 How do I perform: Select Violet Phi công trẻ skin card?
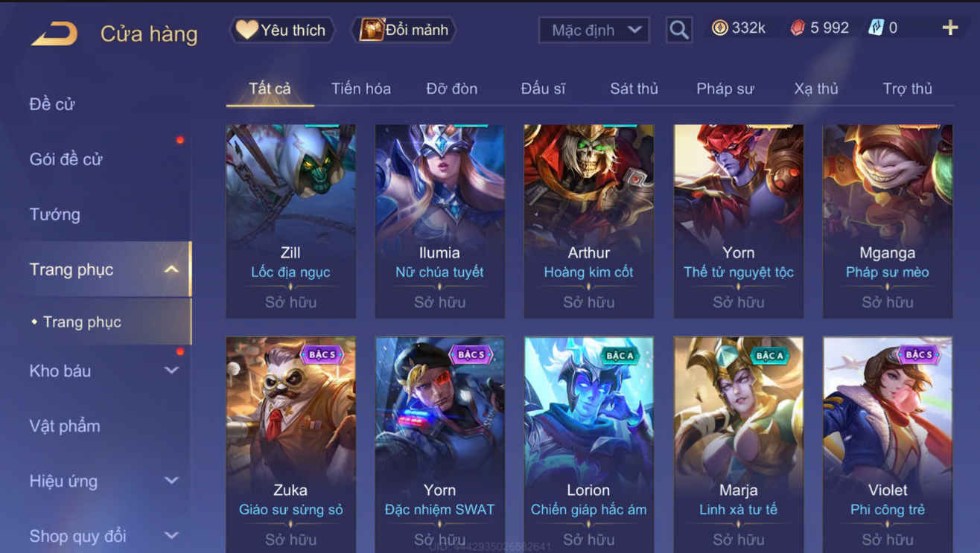[887, 444]
